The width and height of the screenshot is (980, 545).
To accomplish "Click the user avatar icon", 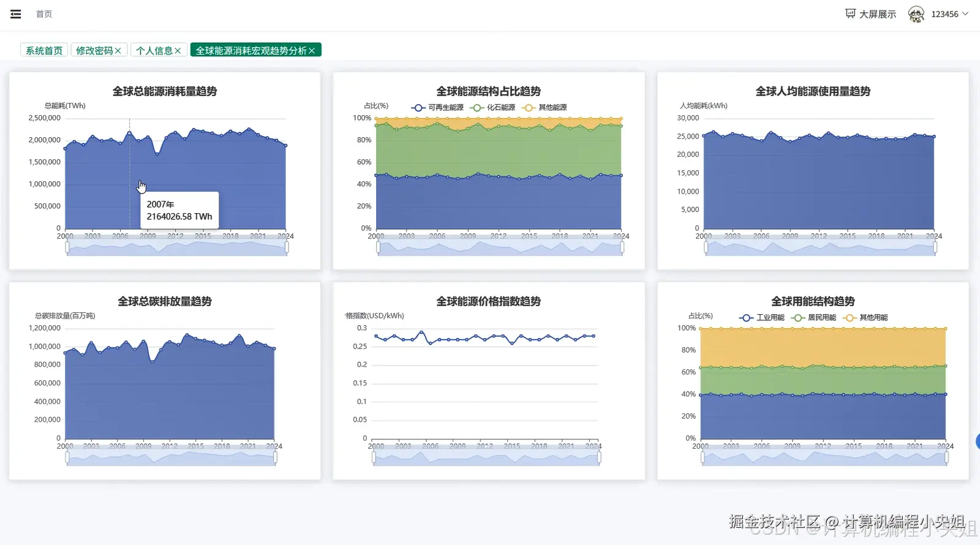I will tap(916, 14).
